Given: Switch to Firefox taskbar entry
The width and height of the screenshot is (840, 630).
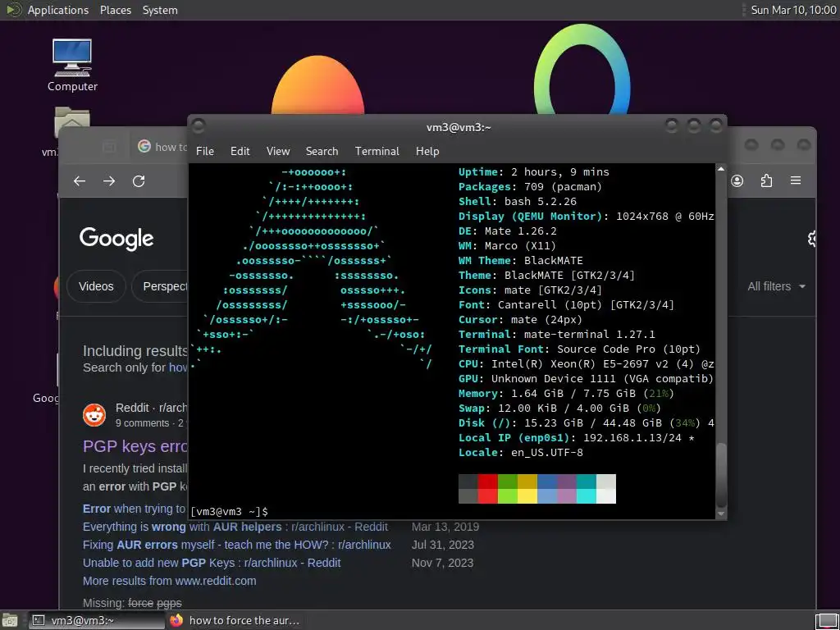Looking at the screenshot, I should [x=235, y=620].
